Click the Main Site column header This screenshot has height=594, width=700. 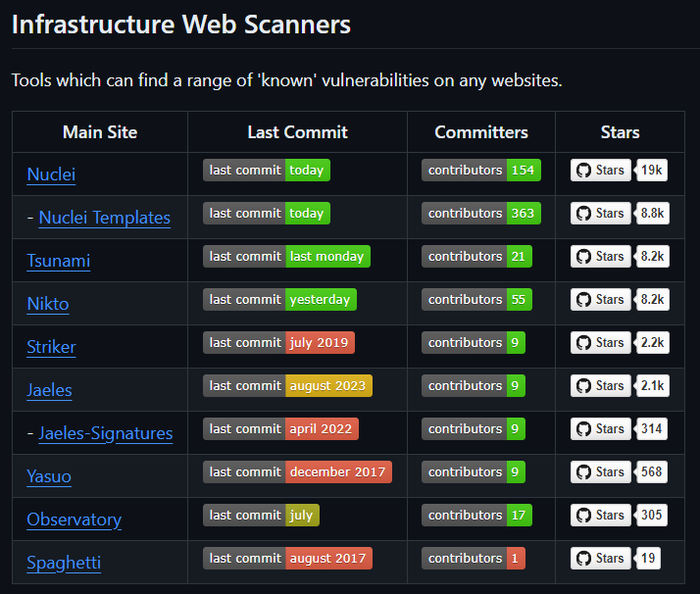click(100, 132)
